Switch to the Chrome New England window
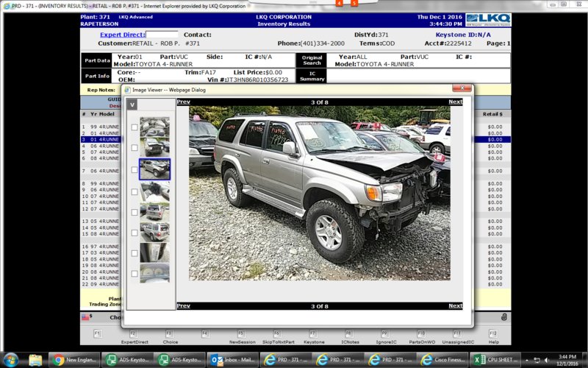 coord(75,360)
